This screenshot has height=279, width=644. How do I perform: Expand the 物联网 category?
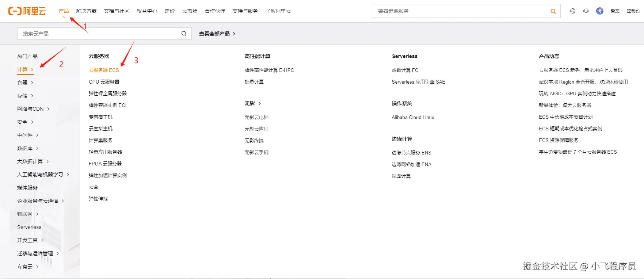pyautogui.click(x=28, y=214)
